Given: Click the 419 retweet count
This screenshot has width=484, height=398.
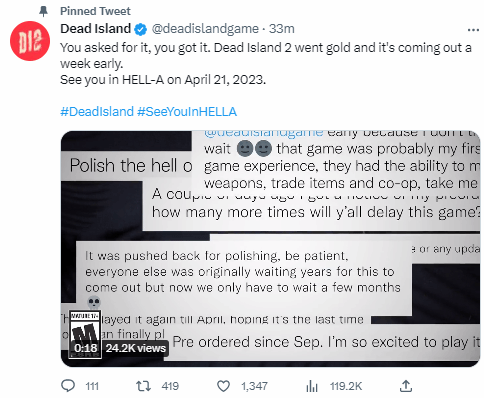Looking at the screenshot, I should 170,386.
